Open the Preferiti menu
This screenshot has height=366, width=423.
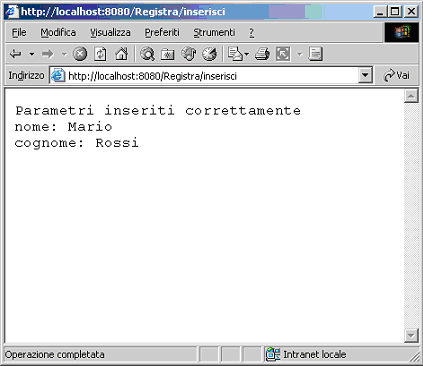click(x=162, y=32)
